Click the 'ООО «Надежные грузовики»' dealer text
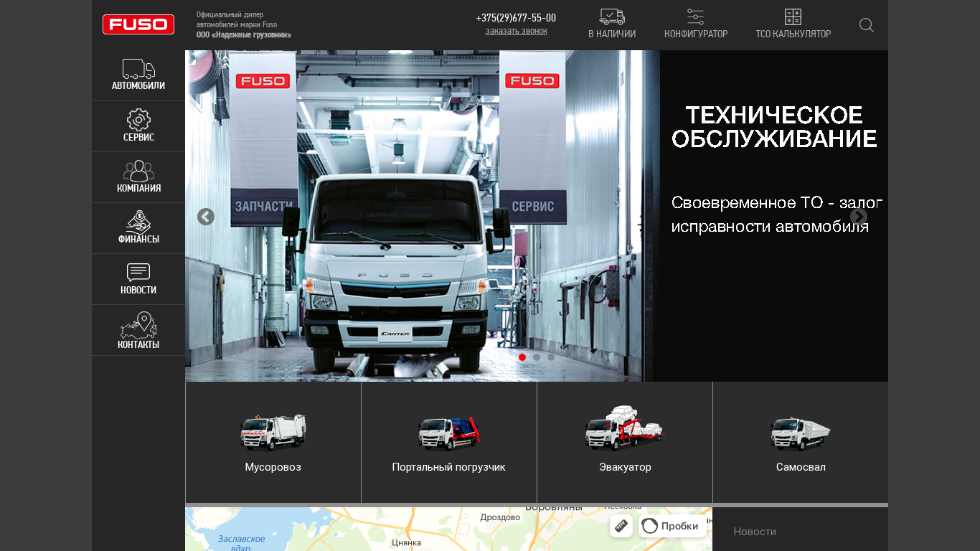 244,34
